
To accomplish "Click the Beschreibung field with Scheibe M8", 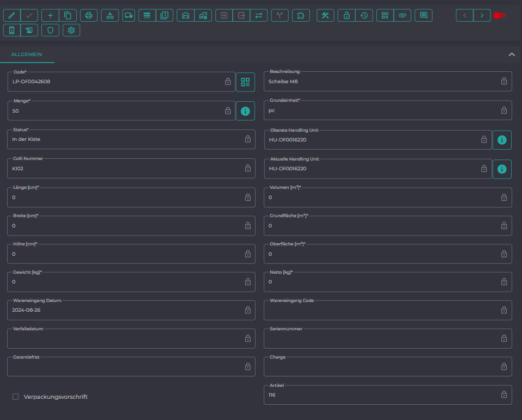I will [388, 81].
